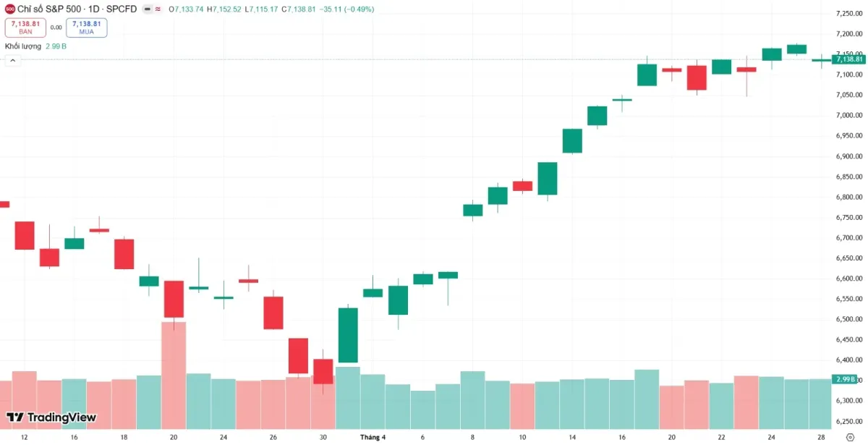Image resolution: width=868 pixels, height=445 pixels.
Task: Select the Khối lượng volume indicator label
Action: [23, 46]
